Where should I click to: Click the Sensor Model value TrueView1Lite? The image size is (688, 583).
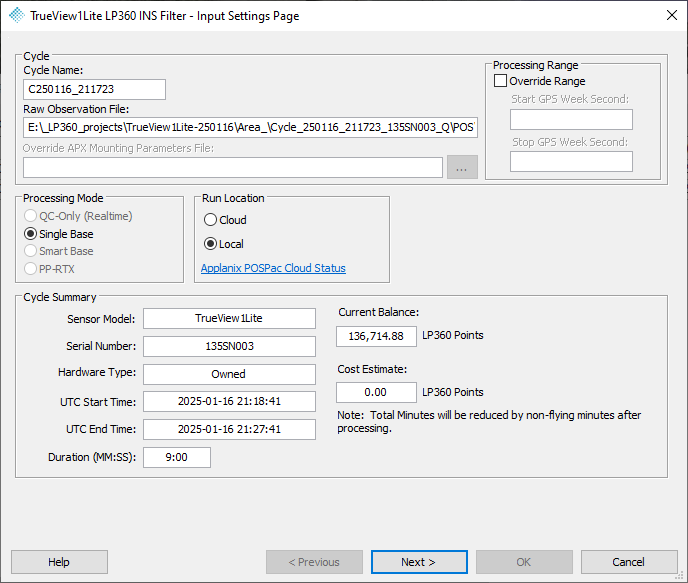[x=229, y=318]
